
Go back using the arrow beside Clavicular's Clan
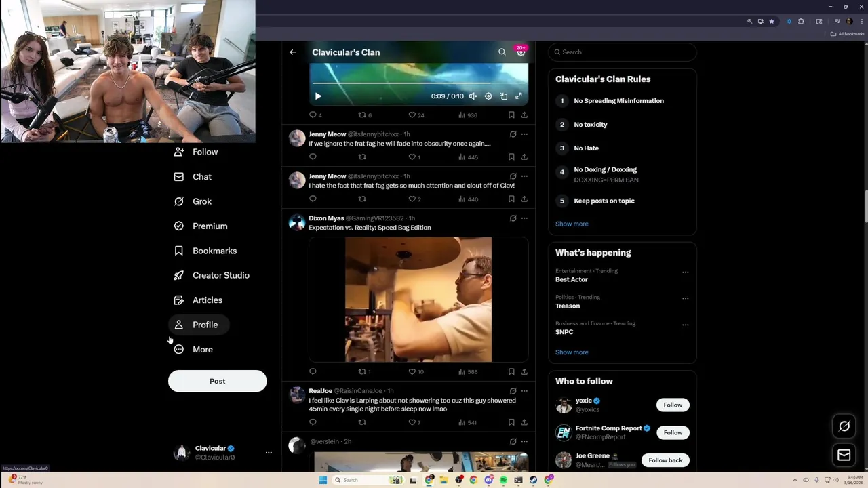point(293,52)
